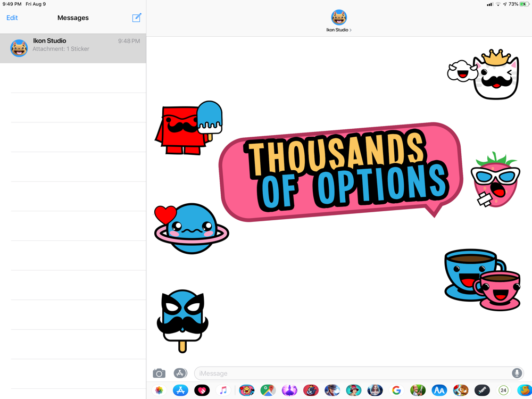This screenshot has width=532, height=399.
Task: Open the '24' app in the drawer
Action: 503,390
